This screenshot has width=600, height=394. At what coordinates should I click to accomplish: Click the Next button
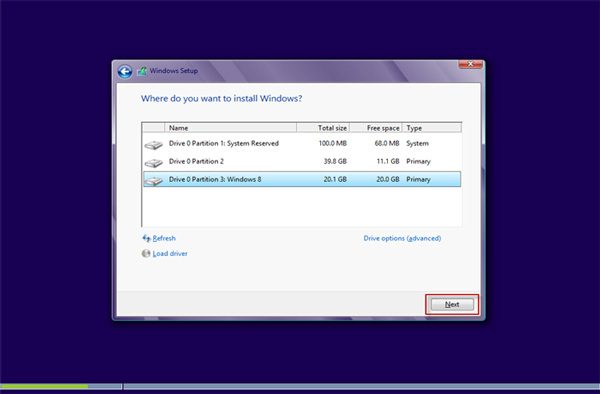[x=452, y=304]
